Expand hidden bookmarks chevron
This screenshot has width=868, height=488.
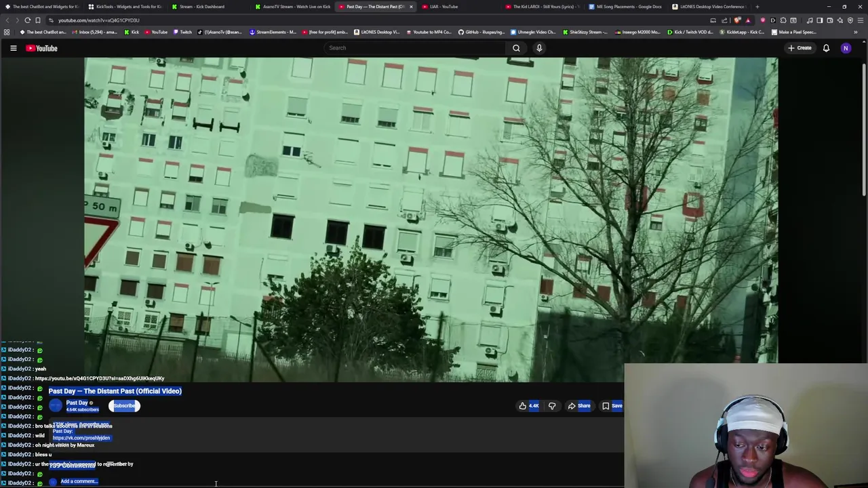[x=856, y=32]
